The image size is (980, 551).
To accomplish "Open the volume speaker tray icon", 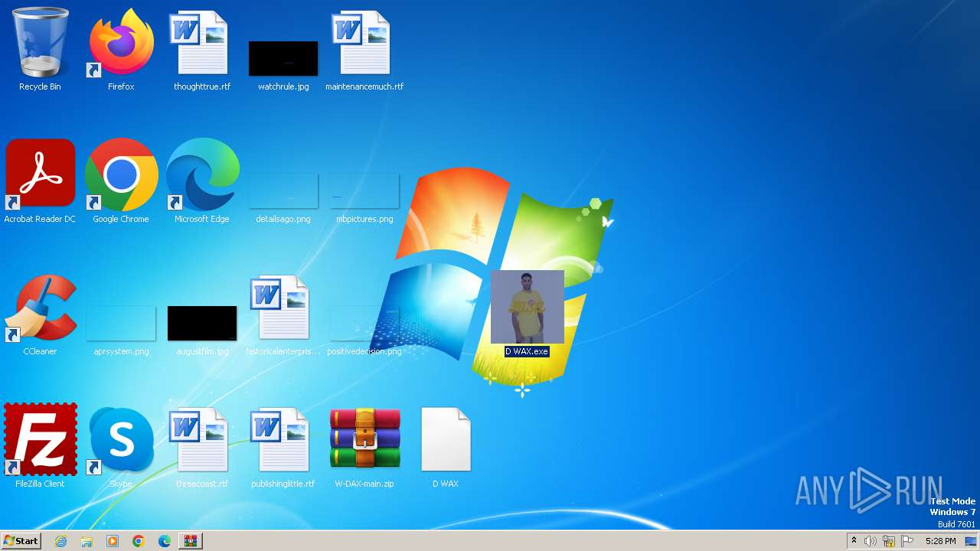I will pyautogui.click(x=871, y=541).
